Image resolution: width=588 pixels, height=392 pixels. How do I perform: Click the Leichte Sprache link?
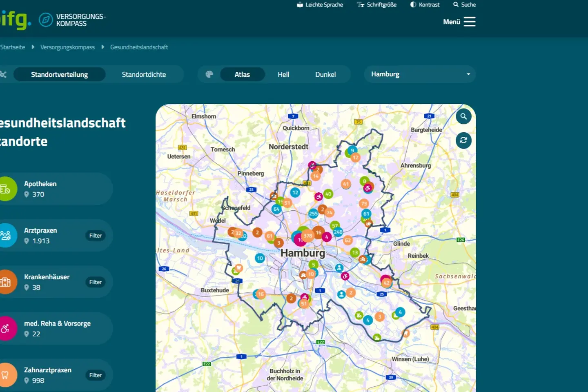click(320, 5)
